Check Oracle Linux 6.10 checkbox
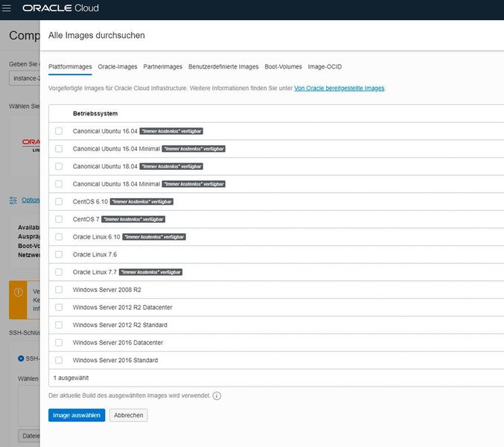Image resolution: width=504 pixels, height=447 pixels. tap(59, 237)
